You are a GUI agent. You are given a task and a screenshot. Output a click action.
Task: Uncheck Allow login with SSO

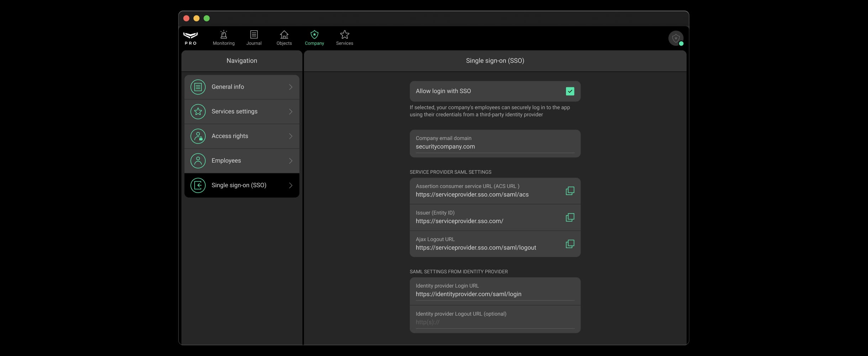tap(570, 91)
